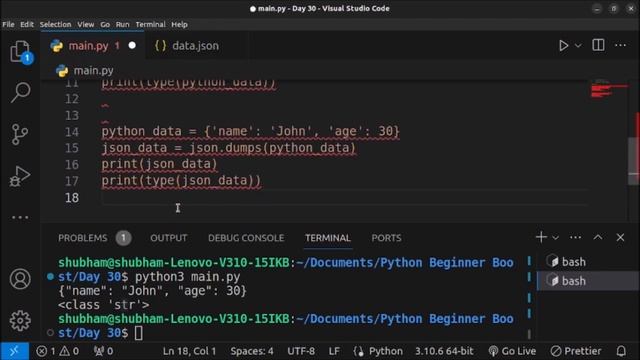Open the Selection menu

(x=55, y=24)
